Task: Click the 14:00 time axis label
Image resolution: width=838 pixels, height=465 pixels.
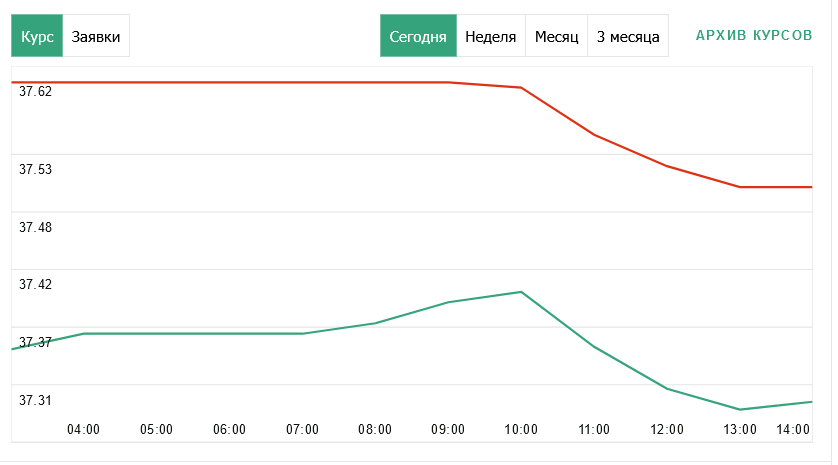Action: click(793, 430)
